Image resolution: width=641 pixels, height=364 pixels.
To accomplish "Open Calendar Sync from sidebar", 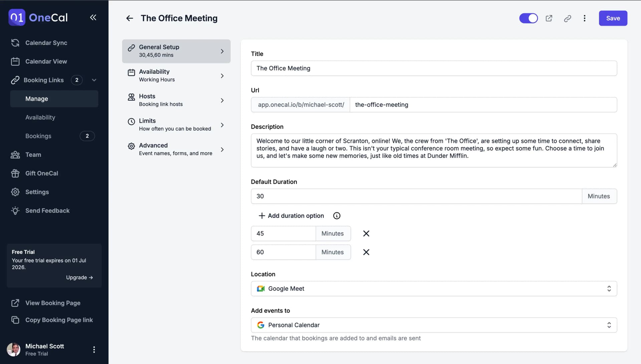I will coord(46,43).
